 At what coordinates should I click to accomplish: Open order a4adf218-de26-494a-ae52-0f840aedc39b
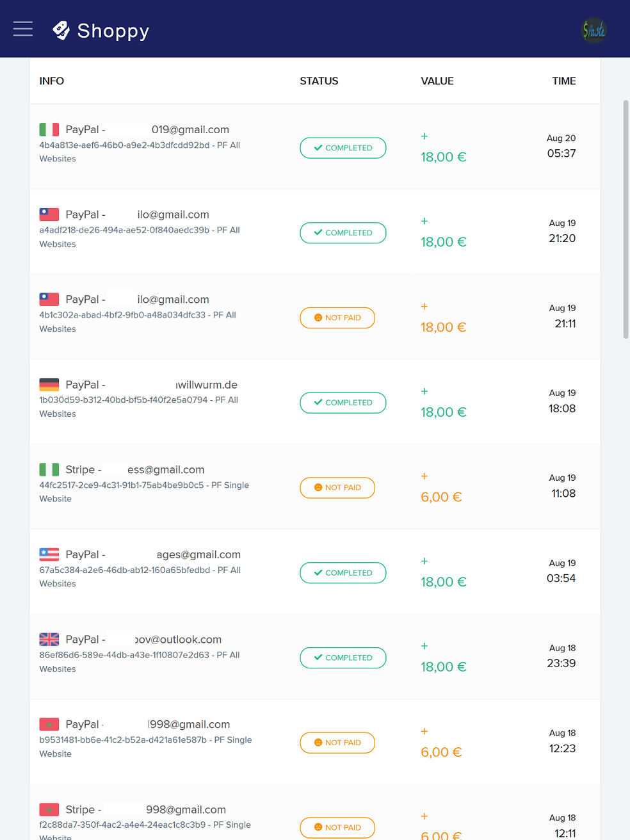(315, 232)
